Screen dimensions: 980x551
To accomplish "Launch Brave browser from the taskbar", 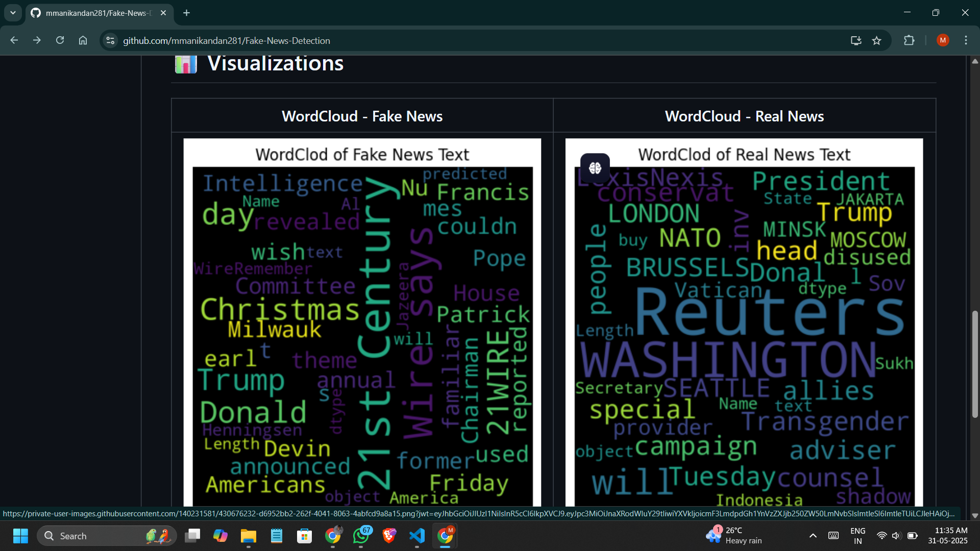I will tap(389, 536).
